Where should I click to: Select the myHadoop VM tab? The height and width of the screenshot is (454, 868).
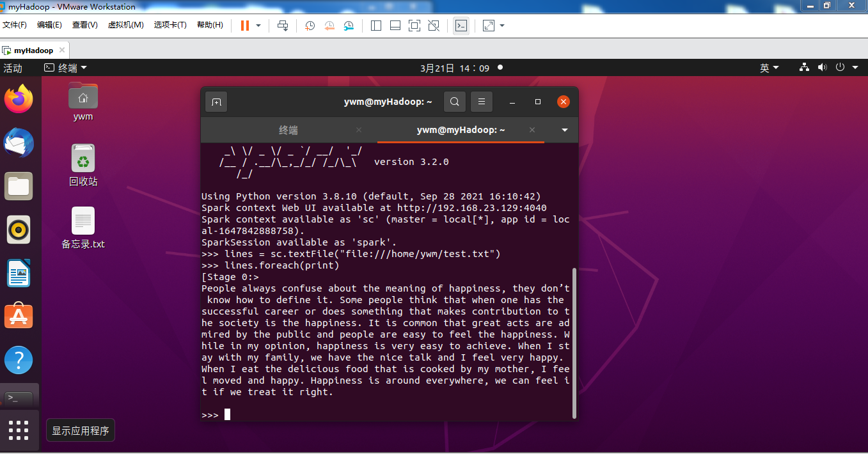(x=34, y=51)
